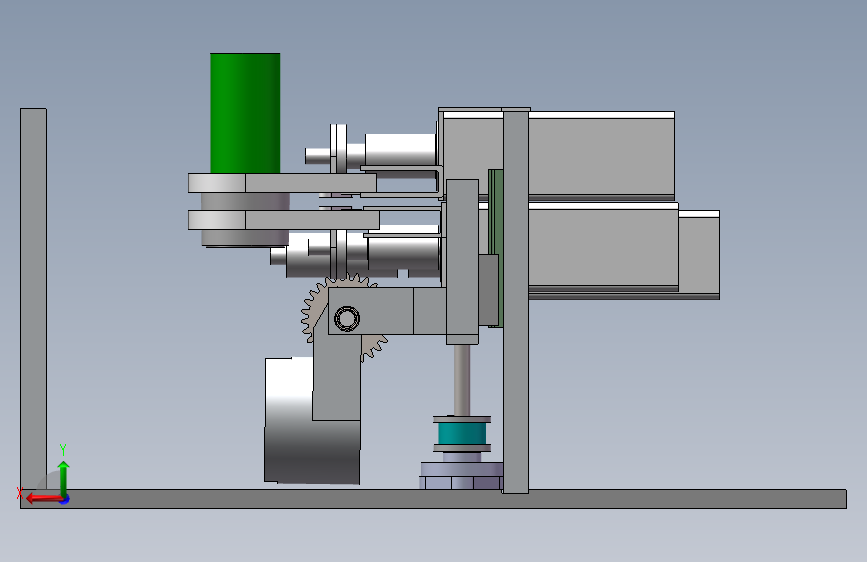Click the red X axis arrow
The height and width of the screenshot is (562, 867).
click(43, 498)
